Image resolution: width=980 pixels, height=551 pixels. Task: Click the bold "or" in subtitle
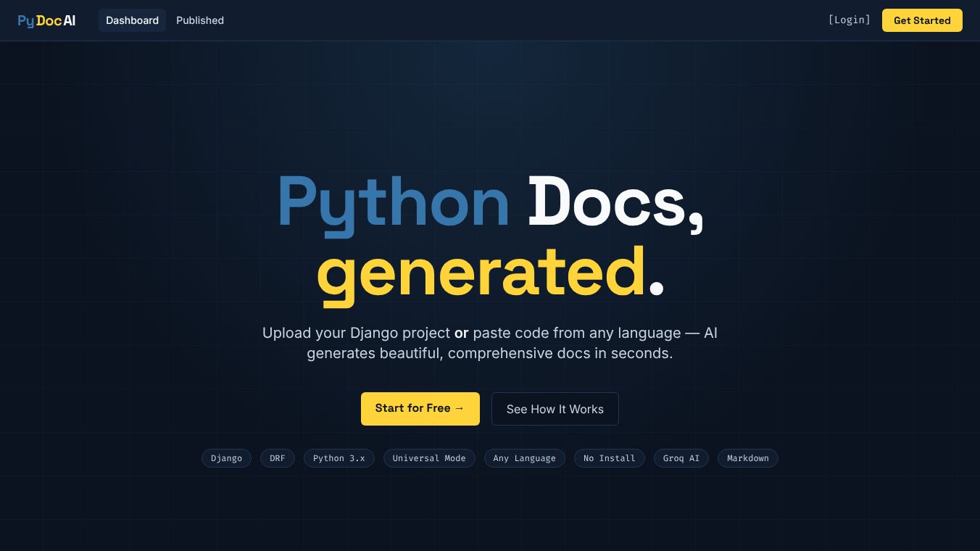(x=462, y=333)
